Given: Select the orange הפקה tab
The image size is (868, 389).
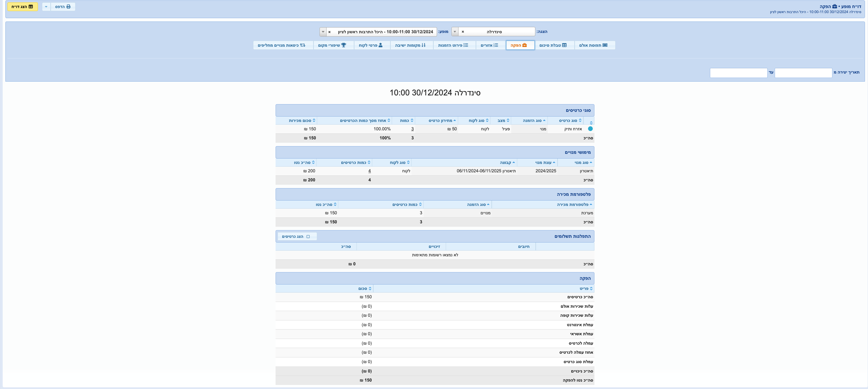Looking at the screenshot, I should click(520, 45).
